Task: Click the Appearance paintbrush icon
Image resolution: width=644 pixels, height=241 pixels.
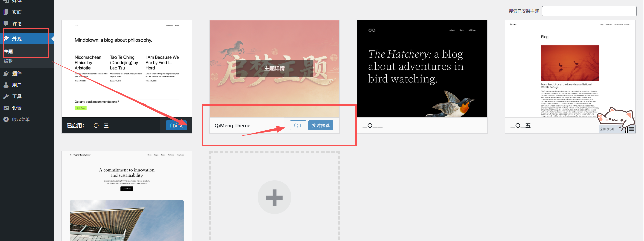Action: click(6, 39)
